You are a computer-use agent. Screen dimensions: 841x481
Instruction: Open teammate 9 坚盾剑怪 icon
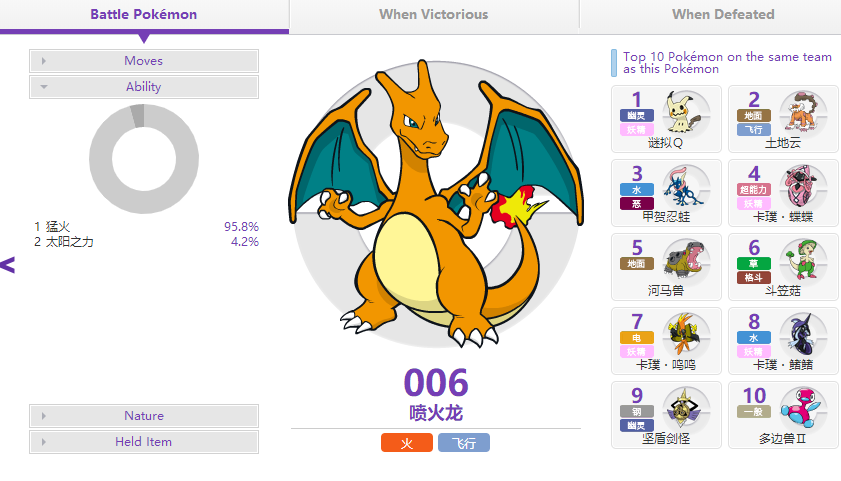tap(685, 408)
